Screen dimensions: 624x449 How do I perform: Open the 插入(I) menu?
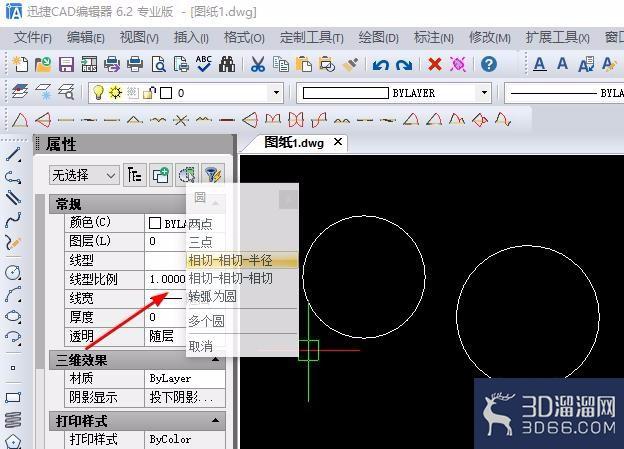(191, 38)
